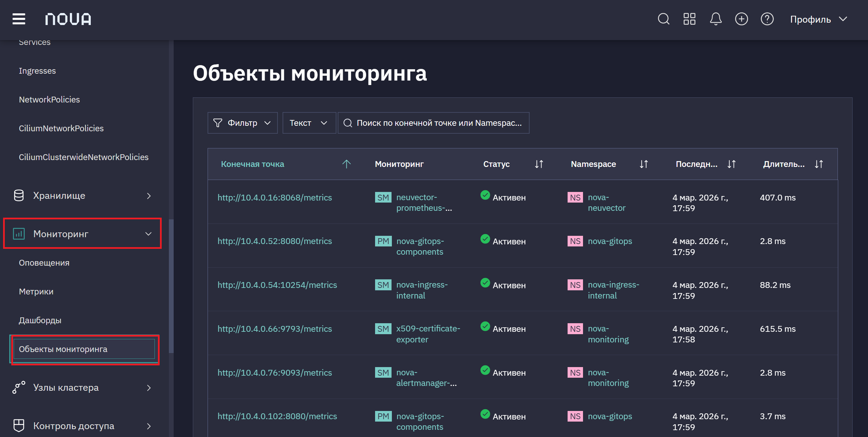
Task: Open endpoint http://10.4.0.16:8068/metrics
Action: point(275,197)
